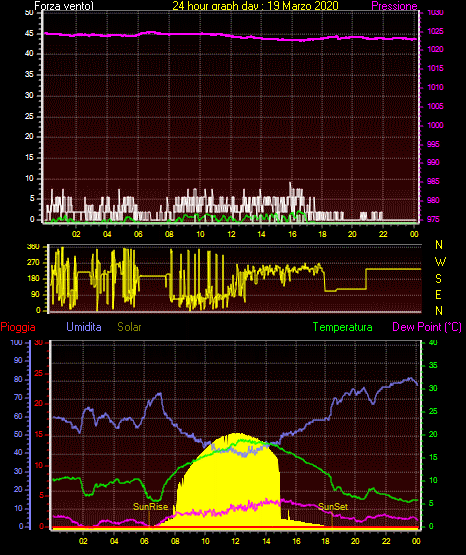Click the 'S' compass label
The width and height of the screenshot is (466, 555).
tap(438, 279)
